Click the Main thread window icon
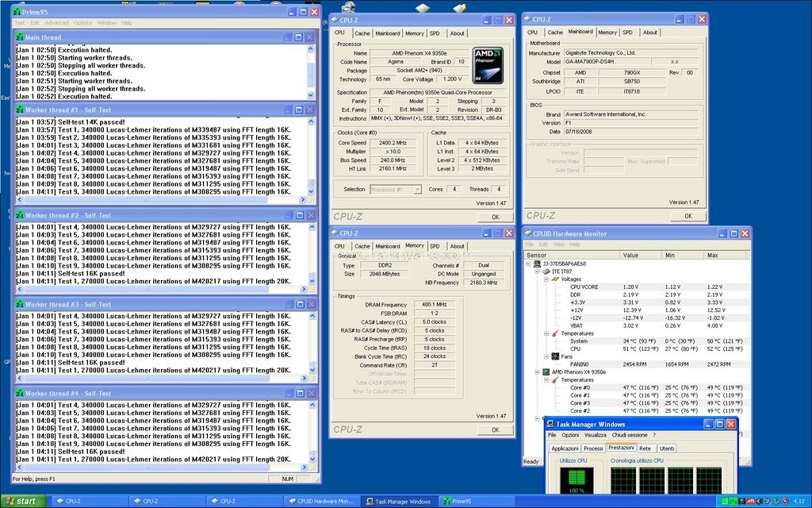Viewport: 812px width, 508px height. coord(20,37)
